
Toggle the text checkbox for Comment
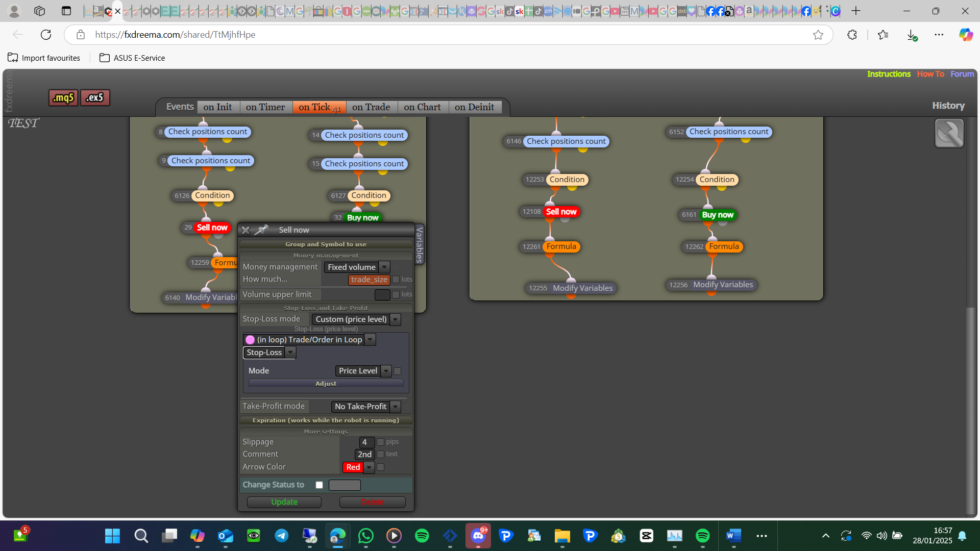click(x=380, y=454)
